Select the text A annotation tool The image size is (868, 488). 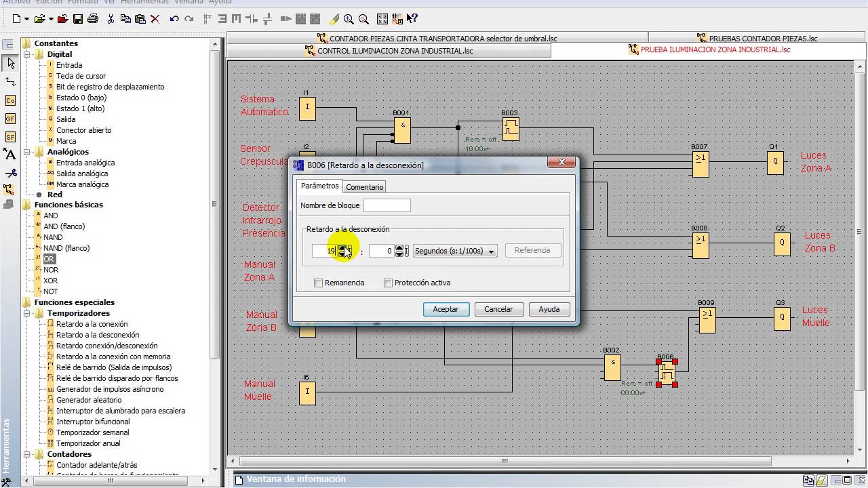coord(10,155)
